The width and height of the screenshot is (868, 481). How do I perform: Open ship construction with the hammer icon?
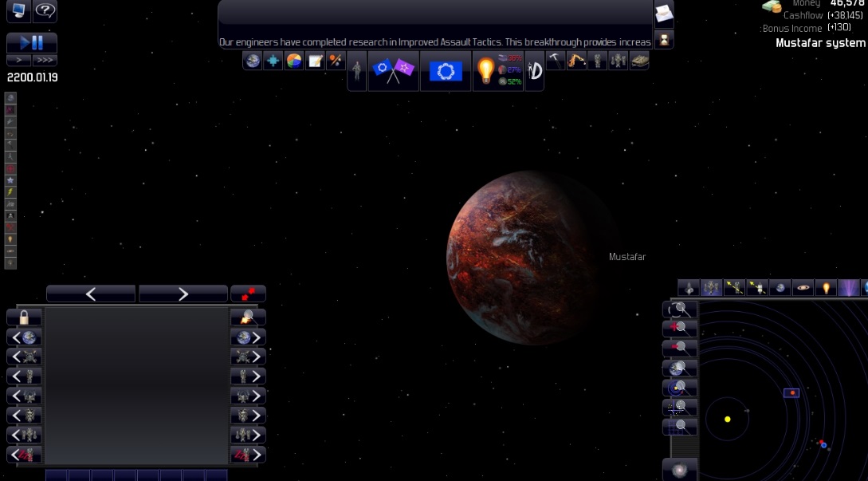(555, 59)
